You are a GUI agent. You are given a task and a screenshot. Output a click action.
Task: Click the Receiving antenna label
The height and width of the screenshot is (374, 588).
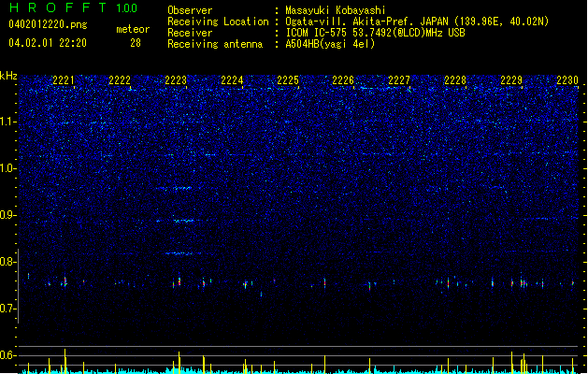pos(215,44)
